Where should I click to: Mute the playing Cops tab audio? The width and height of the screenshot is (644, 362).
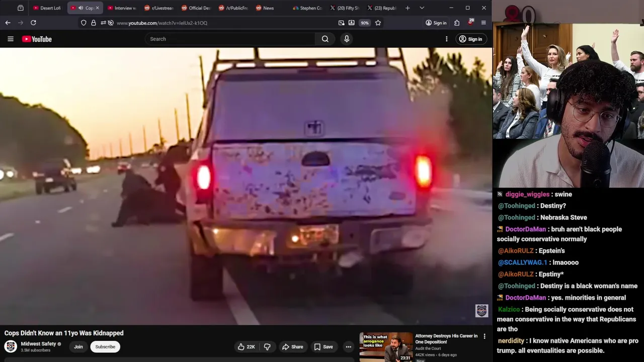(80, 8)
